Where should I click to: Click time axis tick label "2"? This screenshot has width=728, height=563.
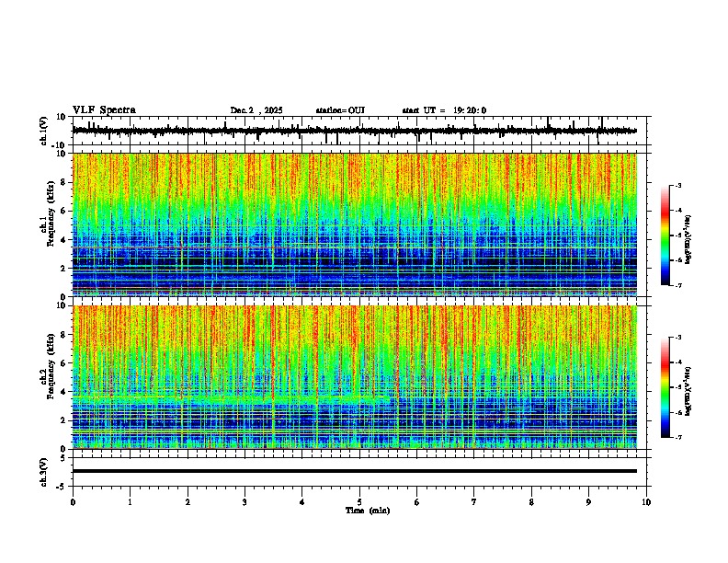point(188,502)
